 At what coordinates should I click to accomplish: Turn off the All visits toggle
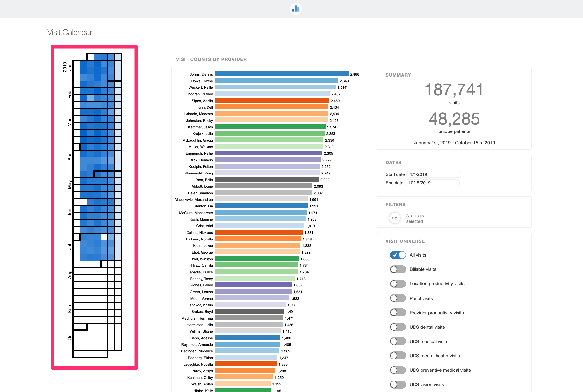(397, 255)
